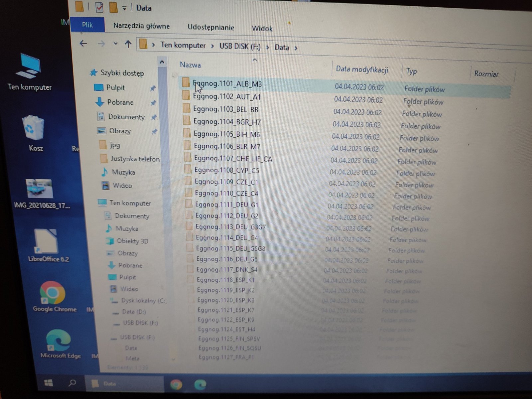Go up one folder level arrow
Viewport: 532px width, 399px height.
(x=128, y=44)
